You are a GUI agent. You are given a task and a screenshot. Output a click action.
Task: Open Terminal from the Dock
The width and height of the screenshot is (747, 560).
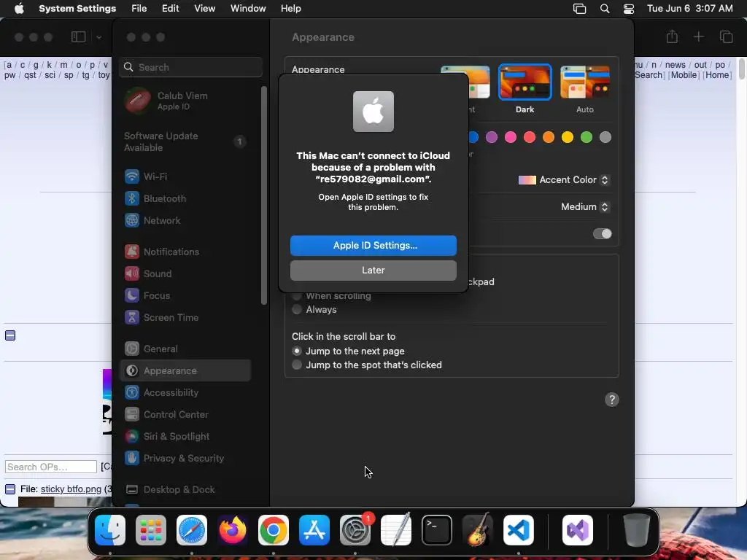[437, 530]
